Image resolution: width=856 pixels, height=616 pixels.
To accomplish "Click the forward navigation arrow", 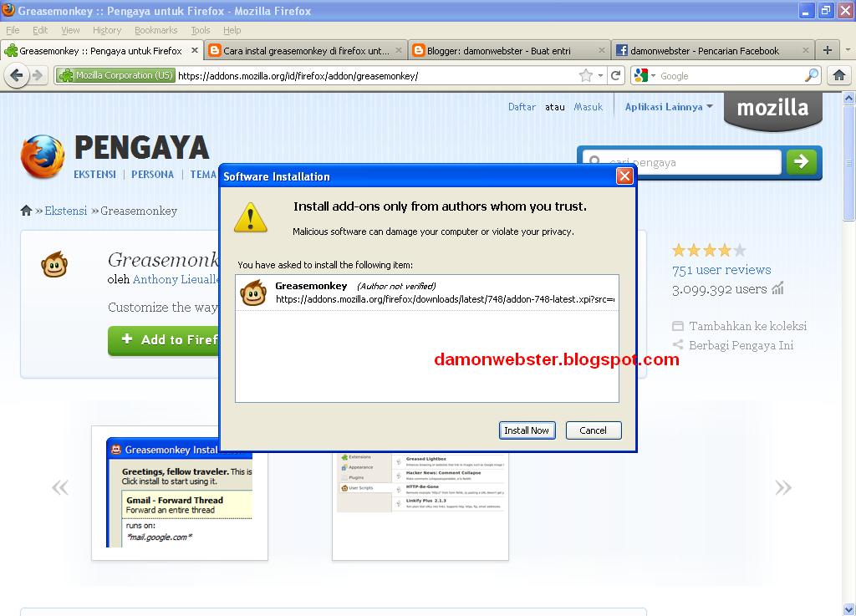I will (x=37, y=75).
